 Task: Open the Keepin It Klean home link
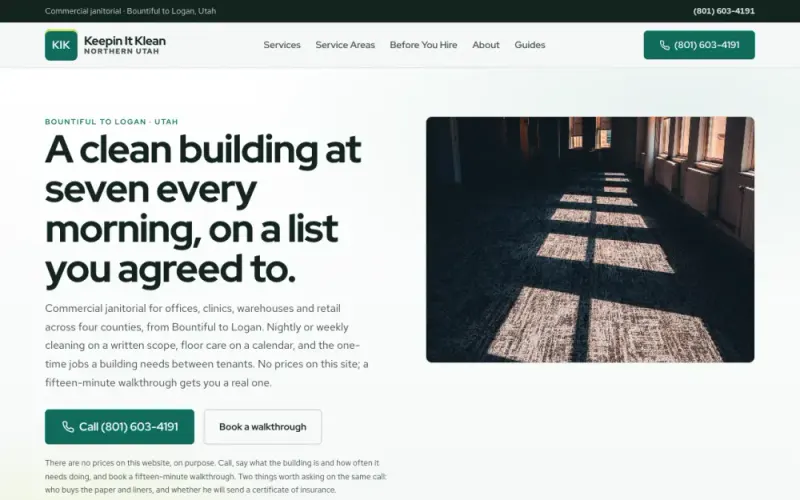click(105, 45)
